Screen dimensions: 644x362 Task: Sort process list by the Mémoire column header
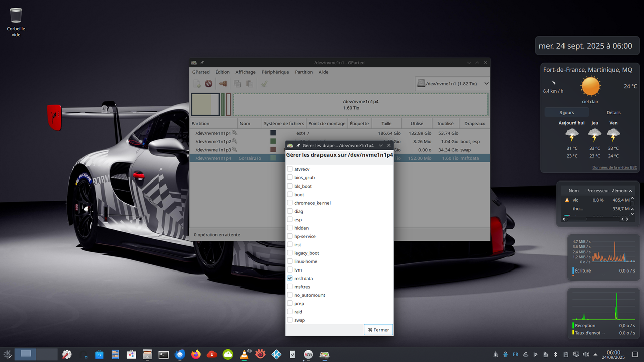coord(621,190)
